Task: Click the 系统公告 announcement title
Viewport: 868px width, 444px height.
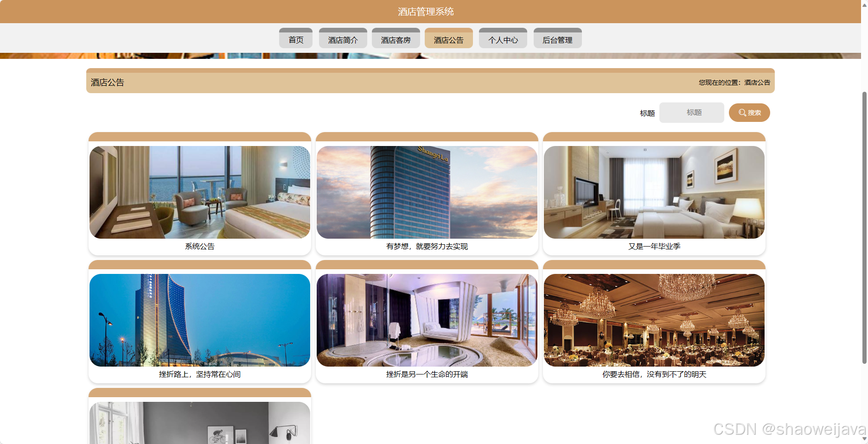Action: point(200,247)
